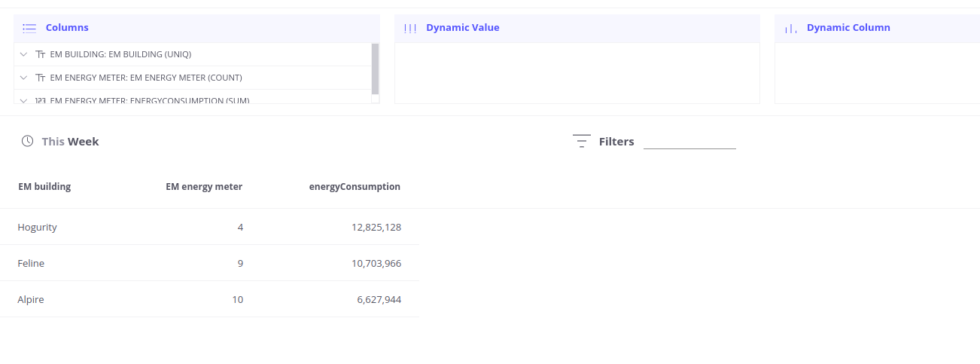Screen dimensions: 980x364
Task: Click the empty Dynamic Value drop area
Action: pyautogui.click(x=577, y=73)
